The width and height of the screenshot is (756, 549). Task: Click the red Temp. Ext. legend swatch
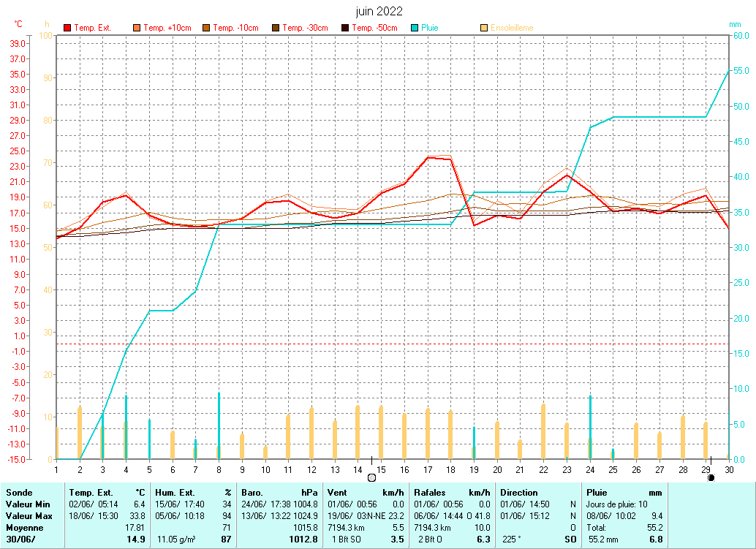tap(68, 28)
